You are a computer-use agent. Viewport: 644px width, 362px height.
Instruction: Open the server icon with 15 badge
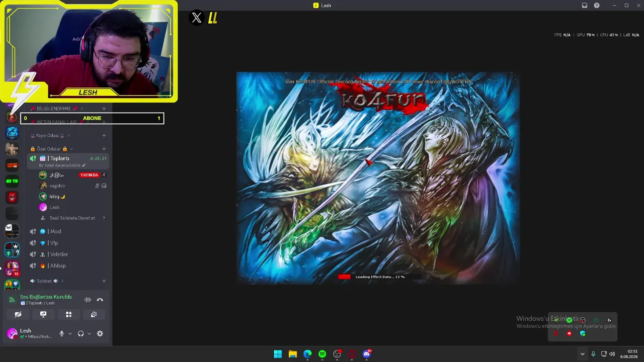tap(12, 268)
